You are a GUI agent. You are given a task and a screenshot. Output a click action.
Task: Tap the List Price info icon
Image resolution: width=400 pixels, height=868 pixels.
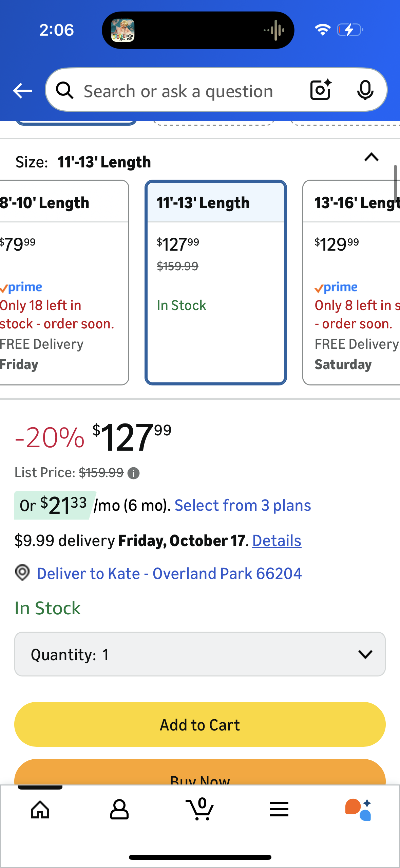(x=133, y=473)
